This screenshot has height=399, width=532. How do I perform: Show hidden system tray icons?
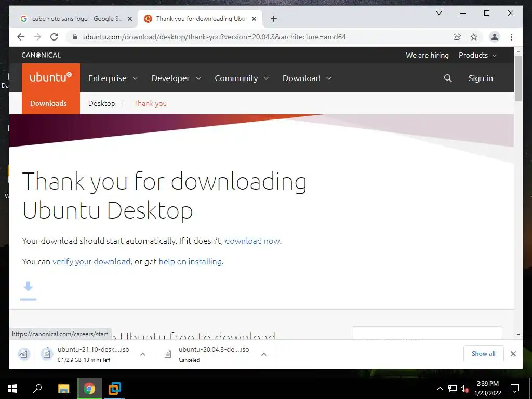coord(440,389)
